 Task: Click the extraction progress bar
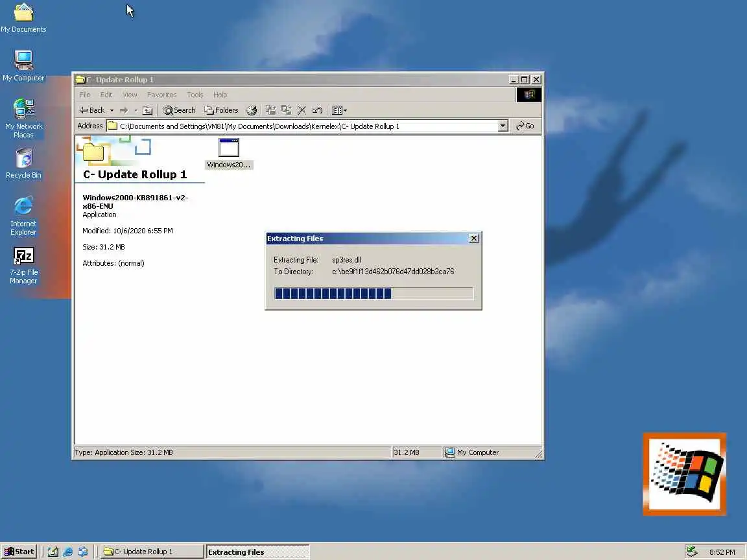tap(374, 294)
